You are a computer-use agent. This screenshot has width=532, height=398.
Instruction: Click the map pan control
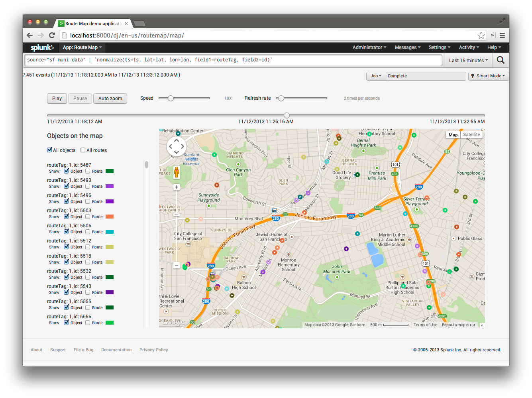177,146
